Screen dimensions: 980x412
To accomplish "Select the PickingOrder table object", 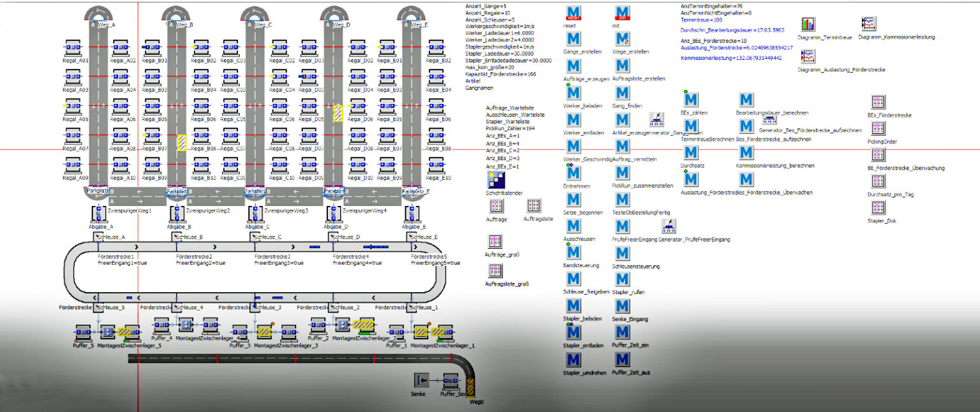I will click(878, 129).
